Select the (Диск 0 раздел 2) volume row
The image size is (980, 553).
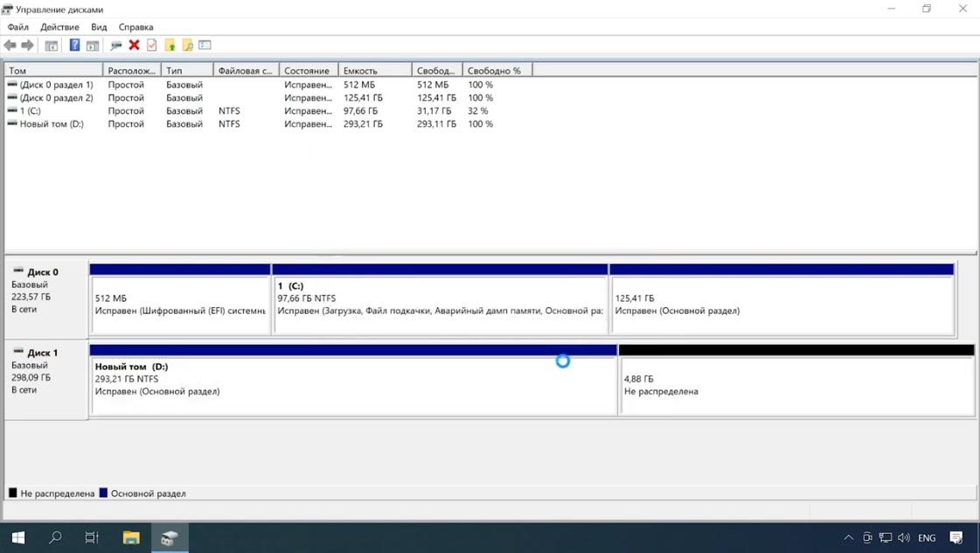pyautogui.click(x=268, y=98)
